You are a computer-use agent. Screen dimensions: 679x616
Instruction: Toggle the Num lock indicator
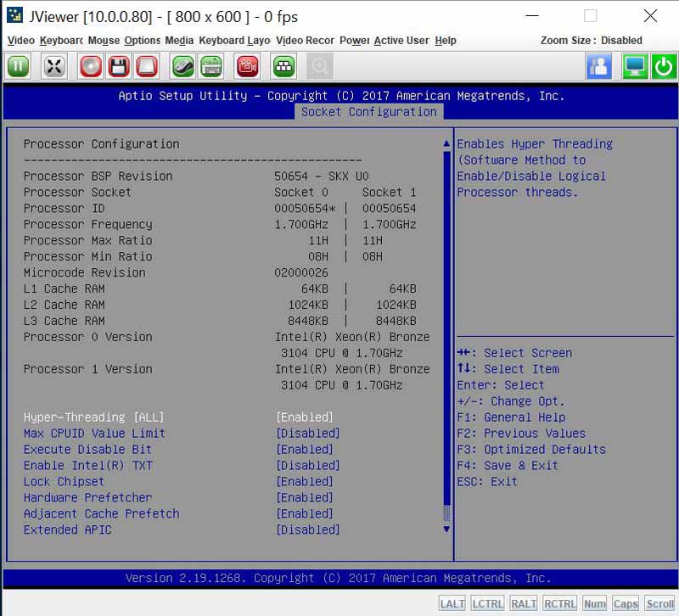(x=595, y=603)
